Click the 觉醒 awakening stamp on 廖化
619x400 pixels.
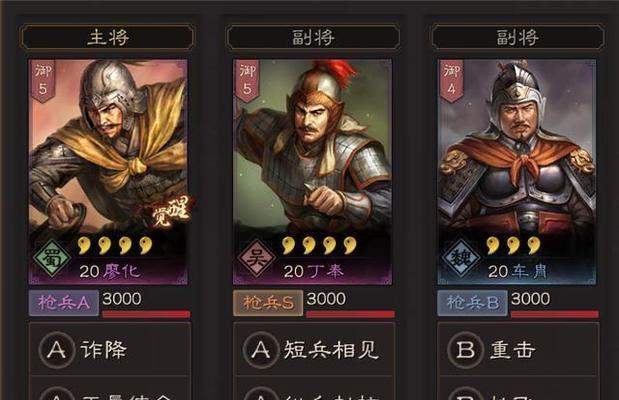coord(170,212)
